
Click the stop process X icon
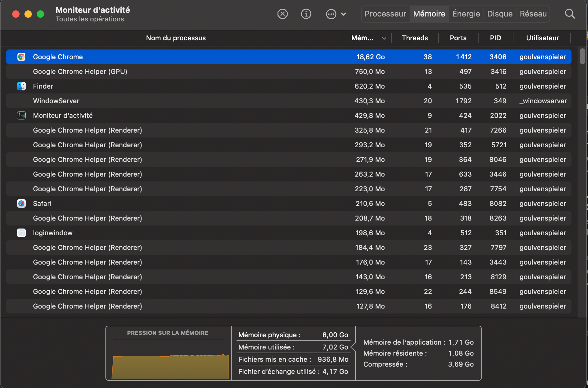point(282,14)
